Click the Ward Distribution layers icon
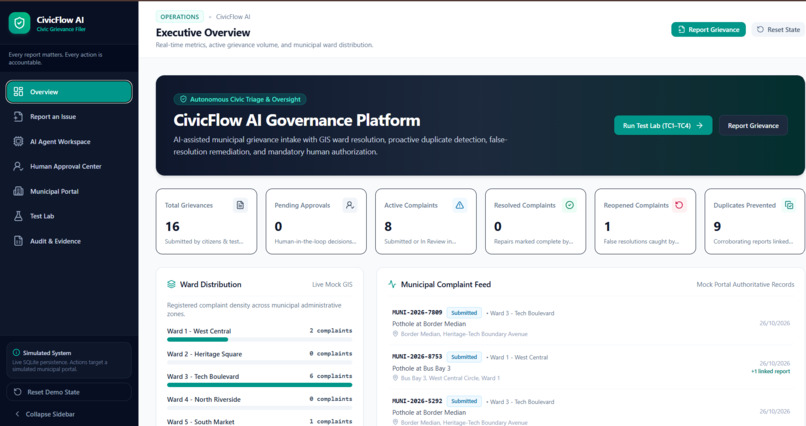Screen dimensions: 806x426 point(172,284)
